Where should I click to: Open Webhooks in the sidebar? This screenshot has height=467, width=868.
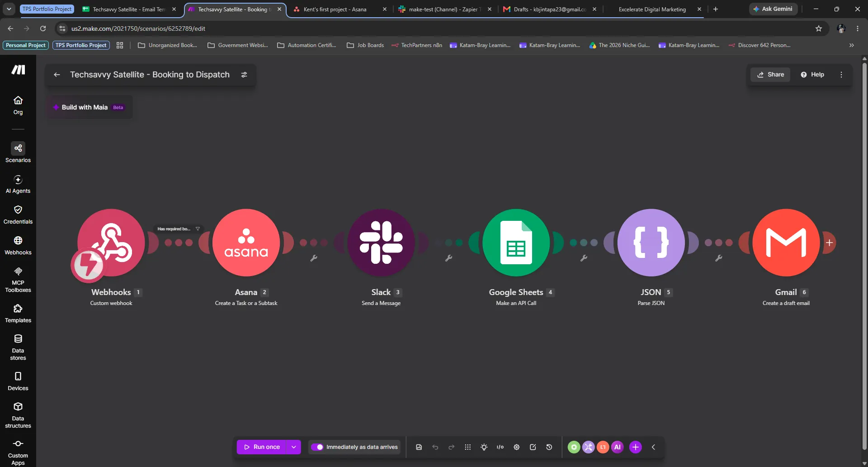pos(18,246)
